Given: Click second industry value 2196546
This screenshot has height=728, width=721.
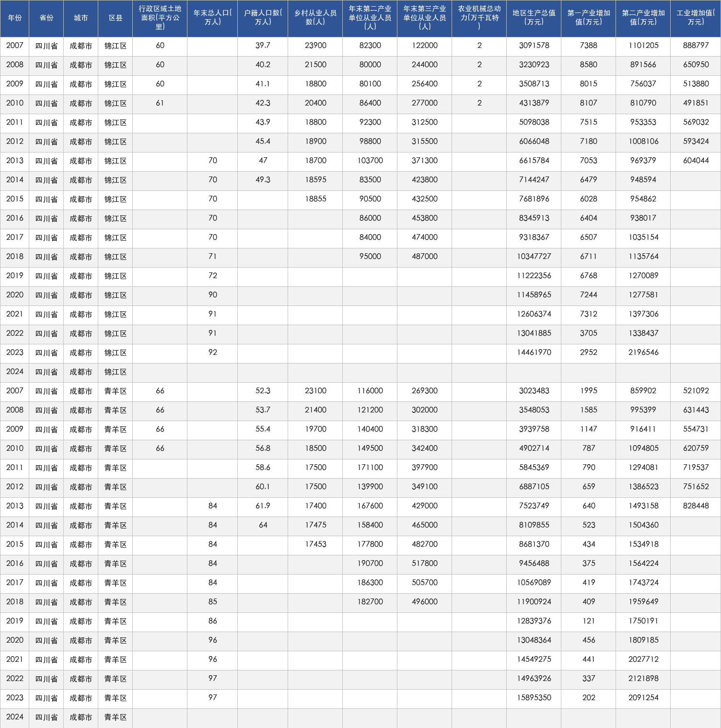Looking at the screenshot, I should tap(643, 352).
